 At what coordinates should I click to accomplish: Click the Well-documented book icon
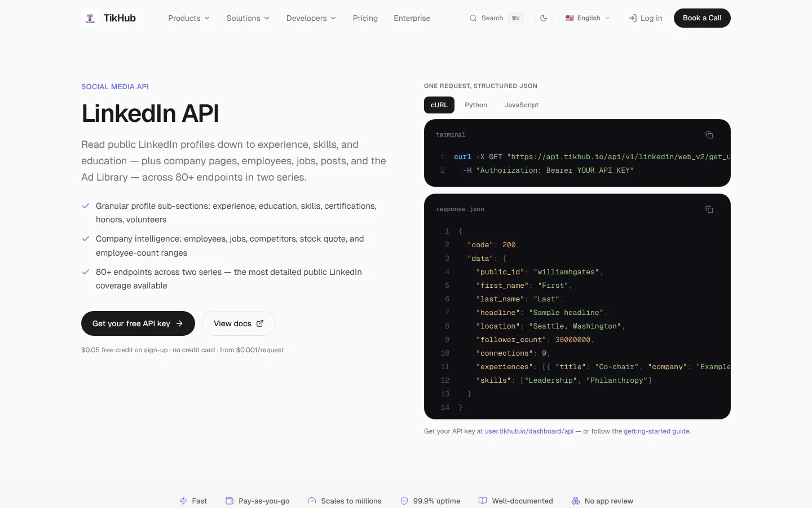click(x=483, y=501)
